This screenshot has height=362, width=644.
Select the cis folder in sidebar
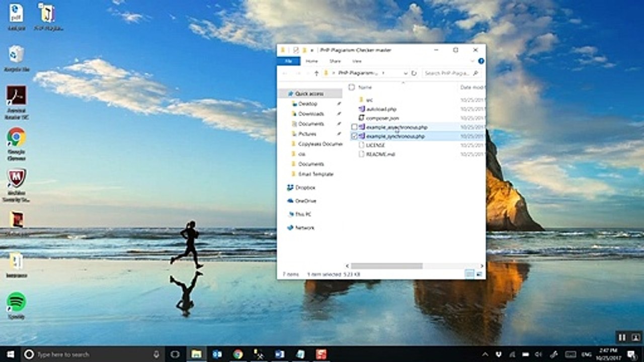coord(302,154)
